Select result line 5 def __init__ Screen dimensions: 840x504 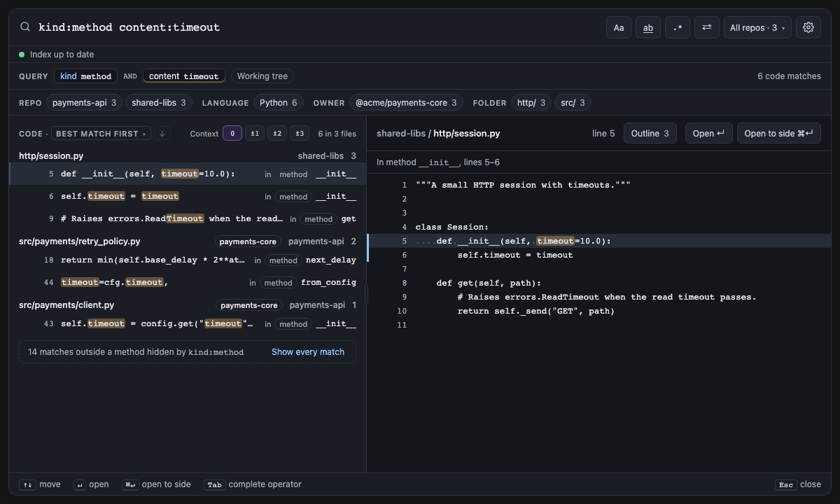pos(188,174)
